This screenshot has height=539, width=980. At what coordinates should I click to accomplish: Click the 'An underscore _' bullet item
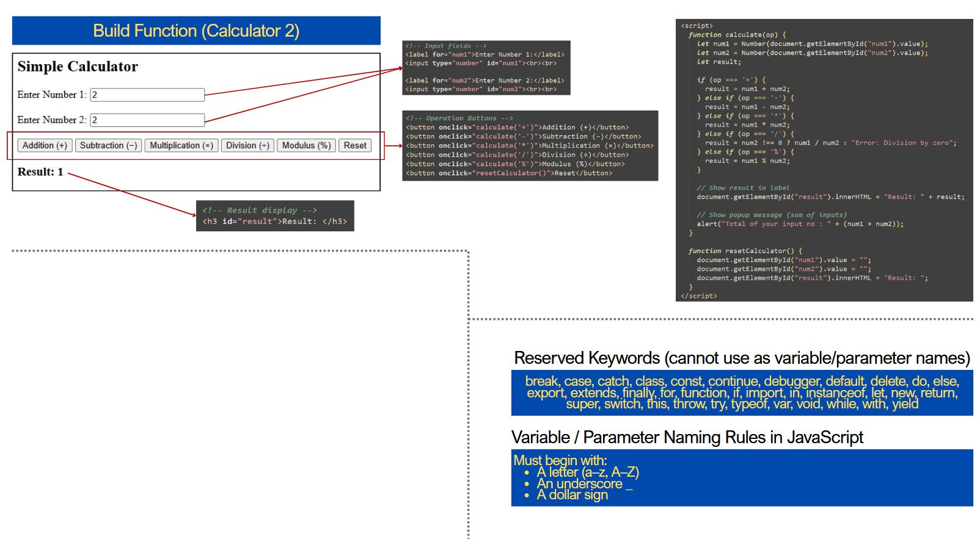tap(584, 484)
